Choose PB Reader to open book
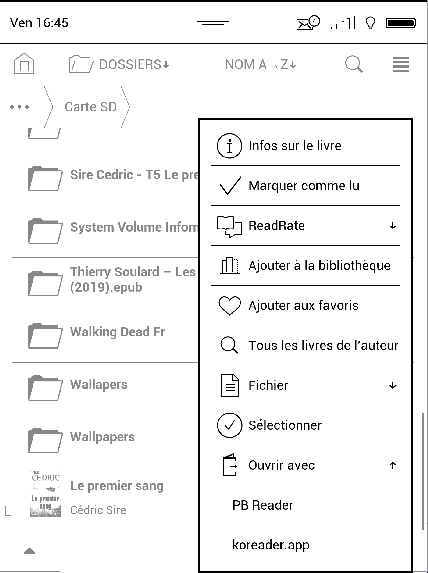 pyautogui.click(x=262, y=505)
